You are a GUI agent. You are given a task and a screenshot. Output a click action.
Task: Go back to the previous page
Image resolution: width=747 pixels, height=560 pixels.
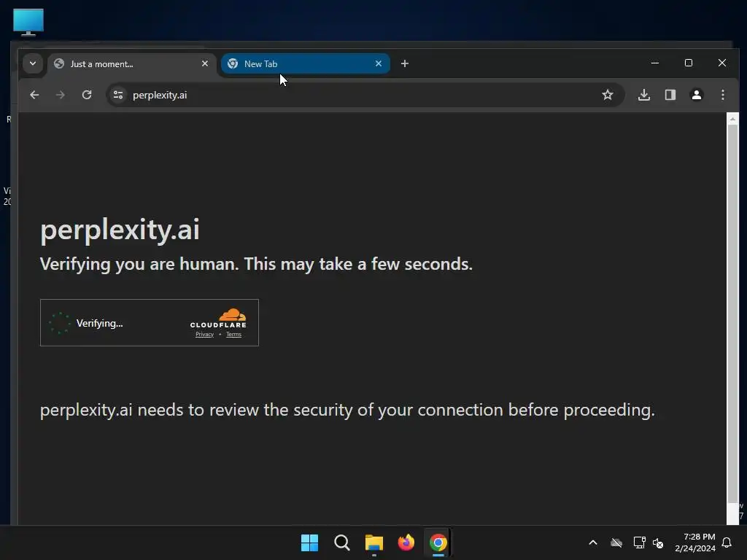pyautogui.click(x=34, y=95)
